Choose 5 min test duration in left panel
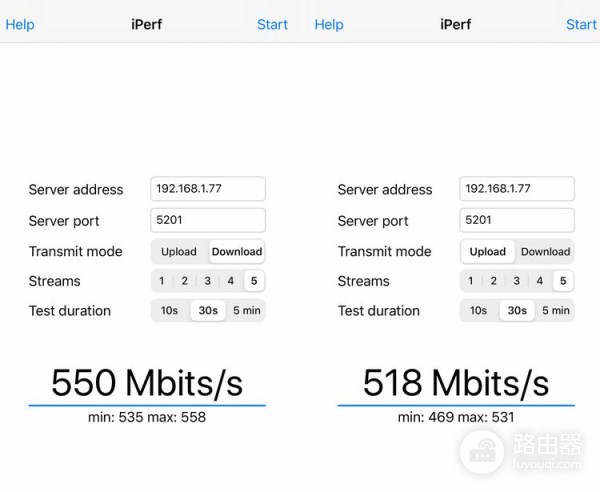This screenshot has width=600, height=492. pos(246,311)
